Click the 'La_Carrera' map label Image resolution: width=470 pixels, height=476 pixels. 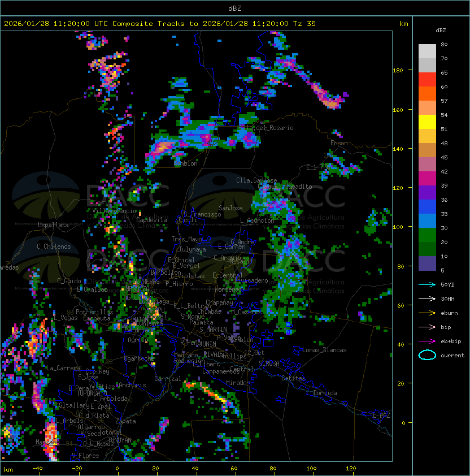[x=63, y=368]
